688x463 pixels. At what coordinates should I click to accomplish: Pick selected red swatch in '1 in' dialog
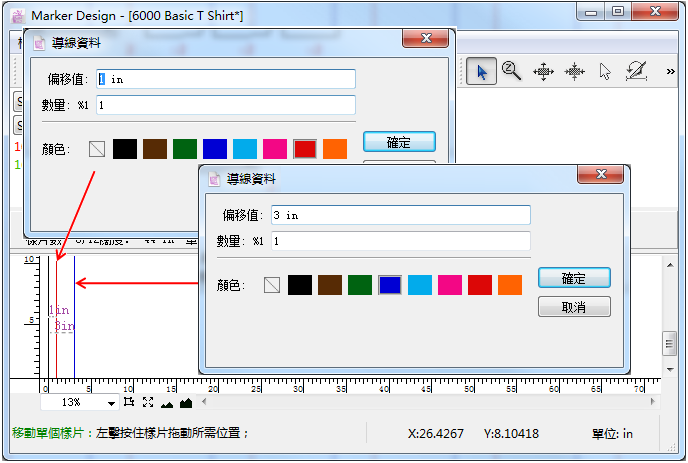(x=305, y=149)
